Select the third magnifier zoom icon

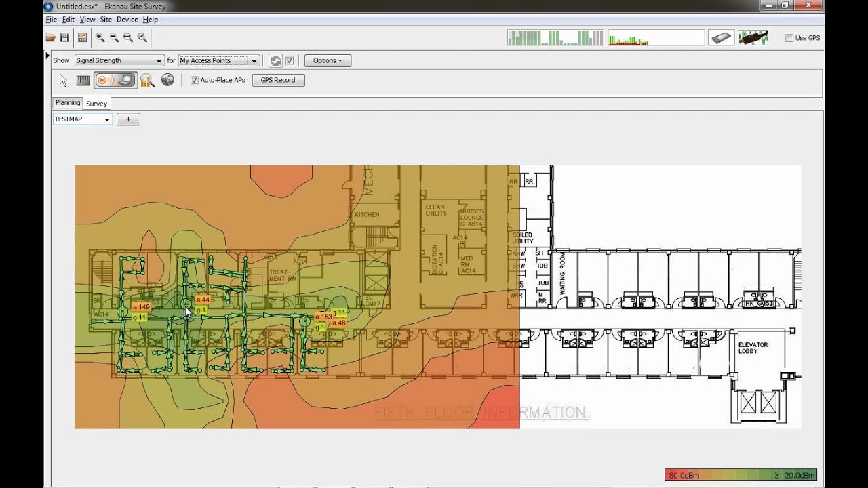128,38
